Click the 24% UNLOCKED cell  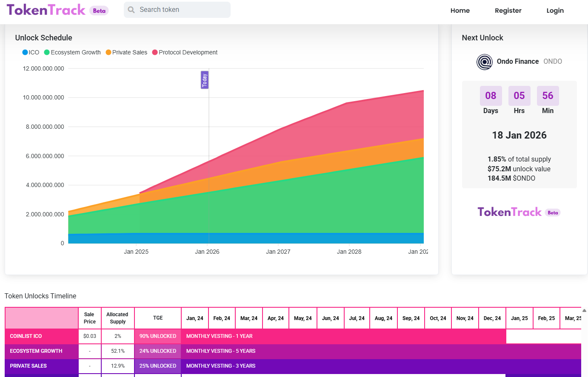pyautogui.click(x=158, y=351)
